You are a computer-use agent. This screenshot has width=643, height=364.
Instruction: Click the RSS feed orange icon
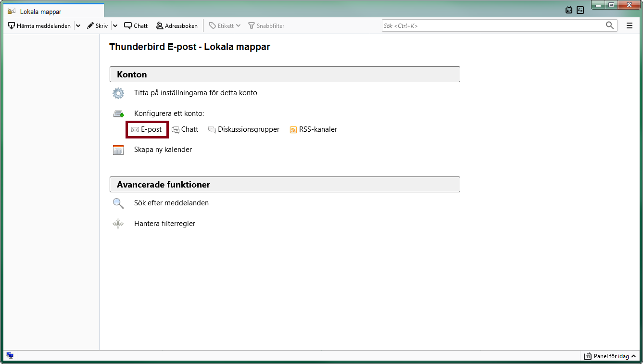(293, 130)
